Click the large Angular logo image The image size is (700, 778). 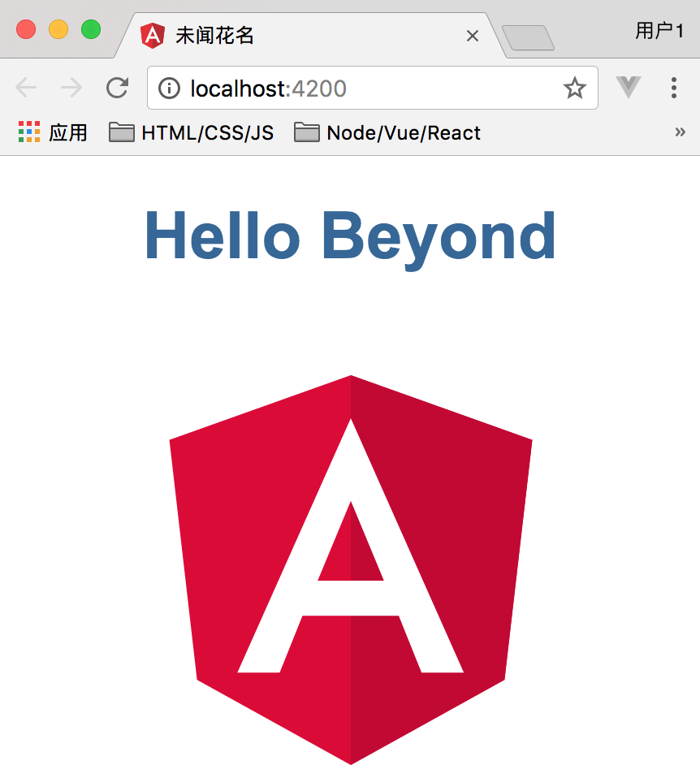coord(351,569)
